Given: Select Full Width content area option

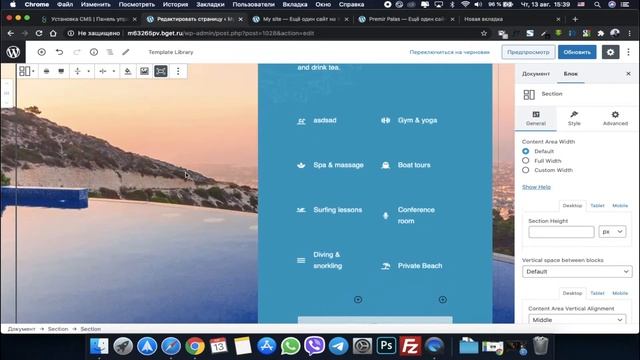Looking at the screenshot, I should [526, 160].
